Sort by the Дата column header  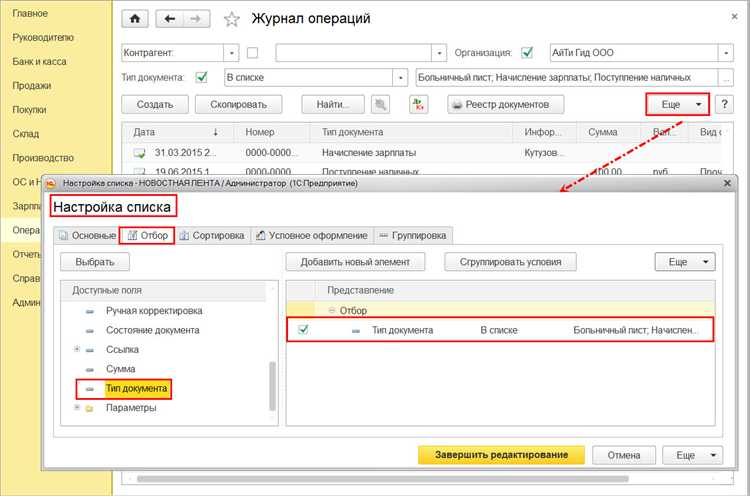click(x=177, y=132)
